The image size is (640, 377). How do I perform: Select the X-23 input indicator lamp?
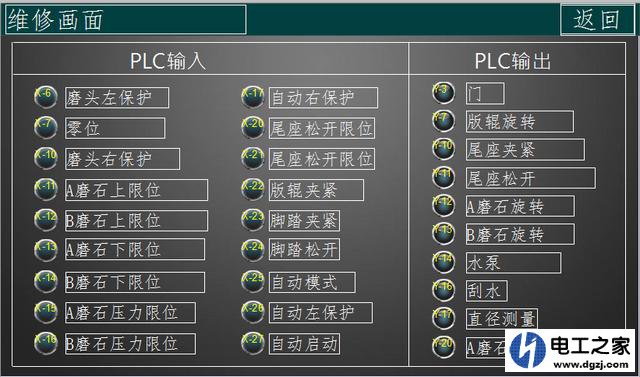tap(253, 220)
